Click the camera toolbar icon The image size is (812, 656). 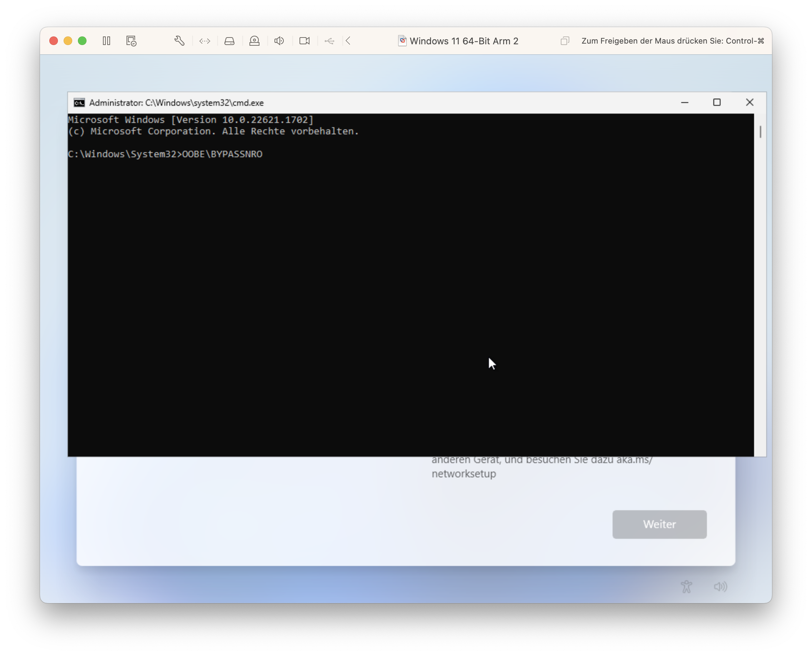click(x=304, y=41)
